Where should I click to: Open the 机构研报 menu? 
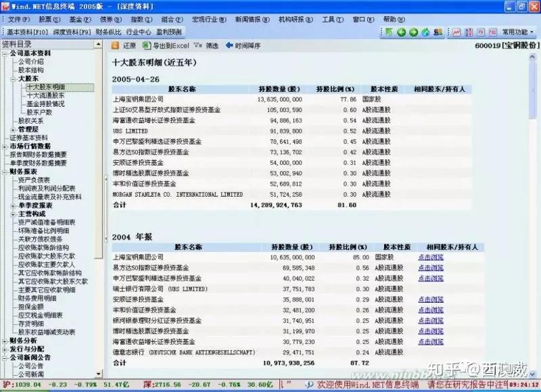coord(296,20)
